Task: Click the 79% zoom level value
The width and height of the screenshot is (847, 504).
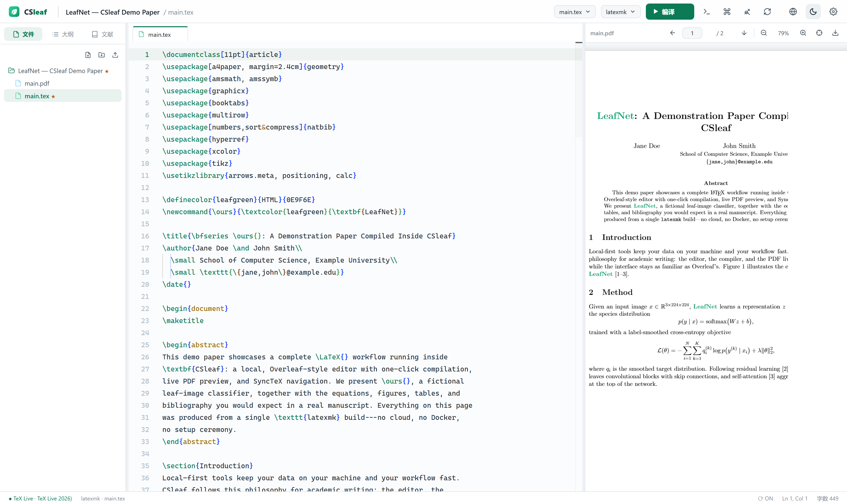Action: (x=783, y=33)
